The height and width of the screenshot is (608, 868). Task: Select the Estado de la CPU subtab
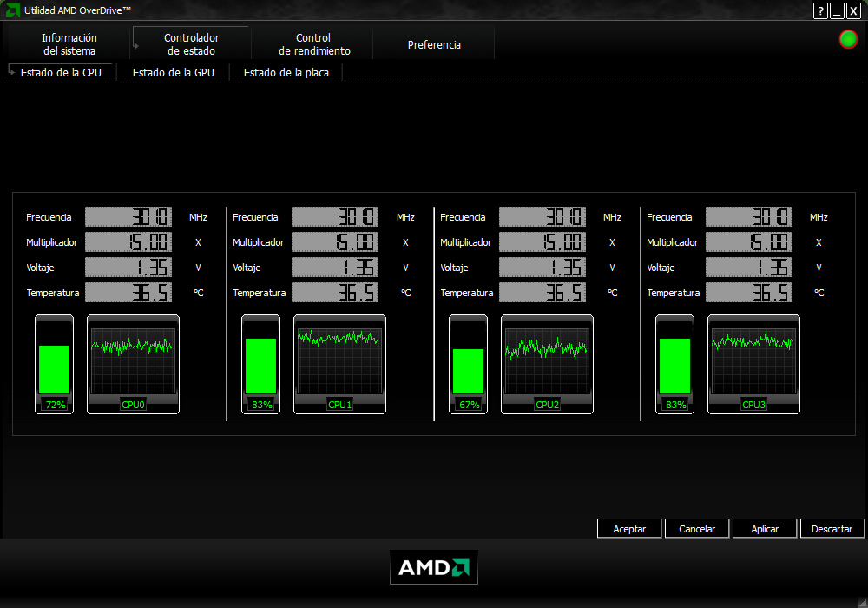[x=61, y=73]
